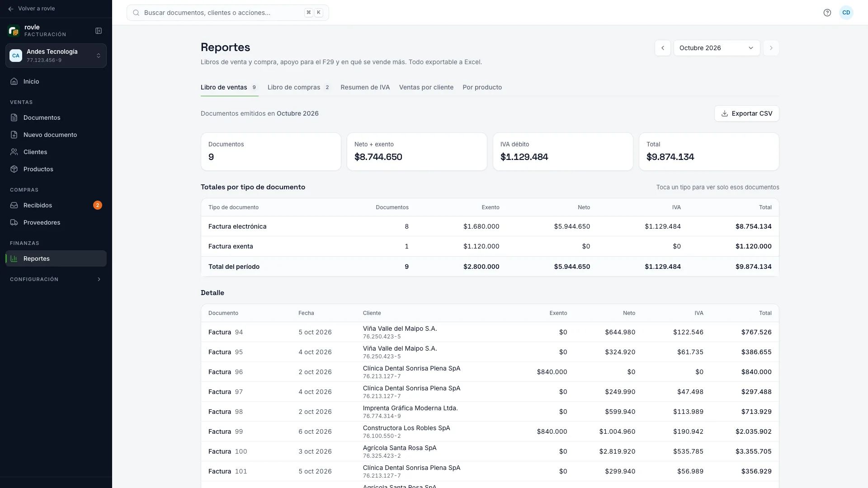This screenshot has height=488, width=868.
Task: Open Factura 101 in the detail table
Action: [490, 471]
